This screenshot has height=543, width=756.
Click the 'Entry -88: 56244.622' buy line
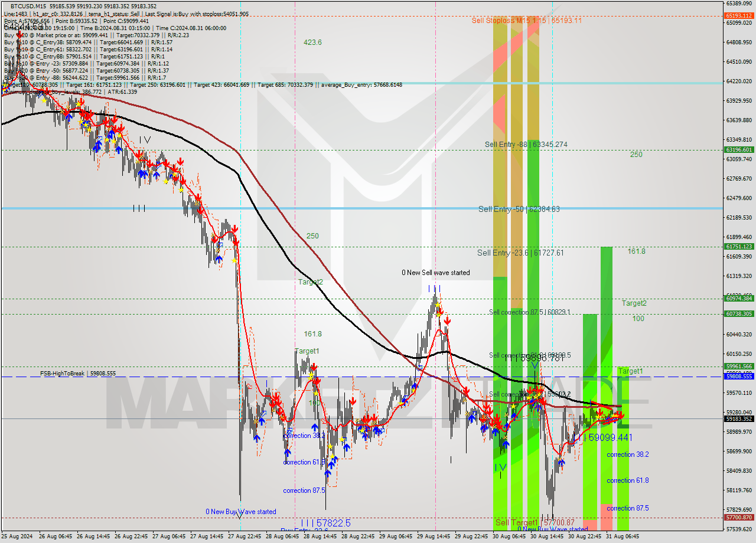point(84,77)
